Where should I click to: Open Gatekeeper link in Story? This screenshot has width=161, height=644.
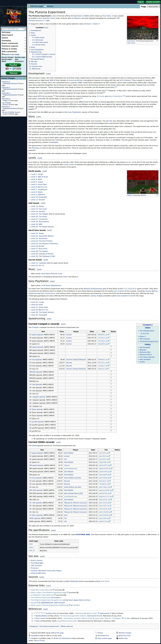click(54, 142)
